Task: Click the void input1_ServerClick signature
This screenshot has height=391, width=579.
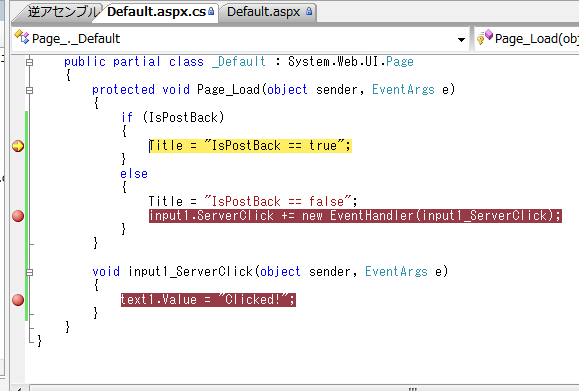Action: pyautogui.click(x=270, y=272)
